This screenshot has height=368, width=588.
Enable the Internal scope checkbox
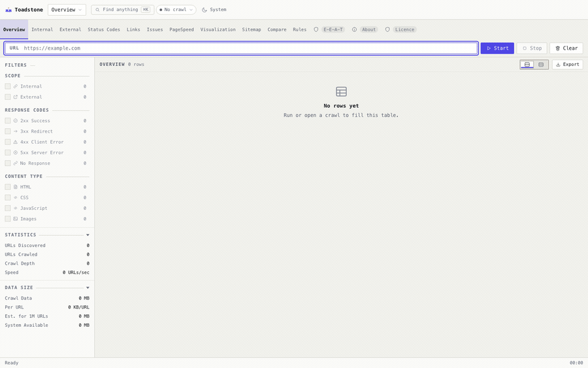(7, 86)
